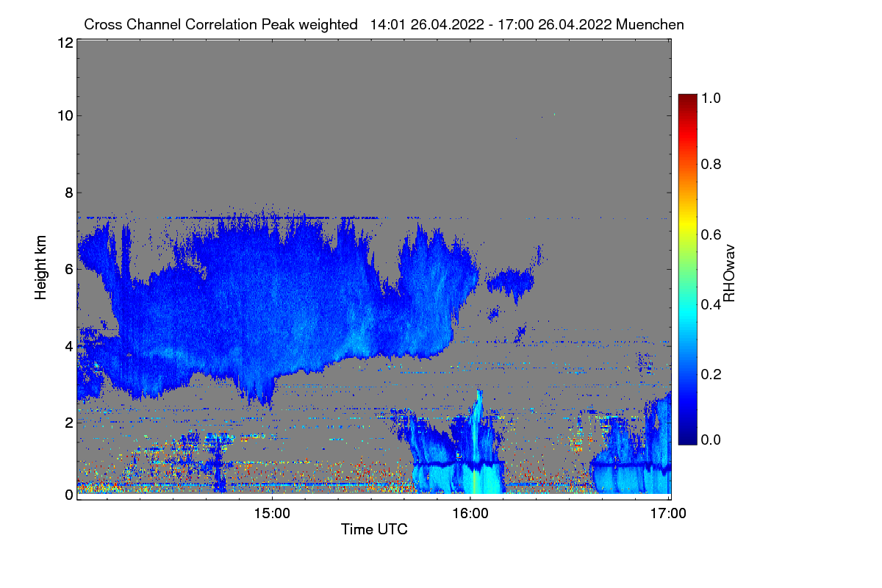Image resolution: width=882 pixels, height=588 pixels.
Task: Click the 0.2 colorbar value label
Action: tap(711, 374)
